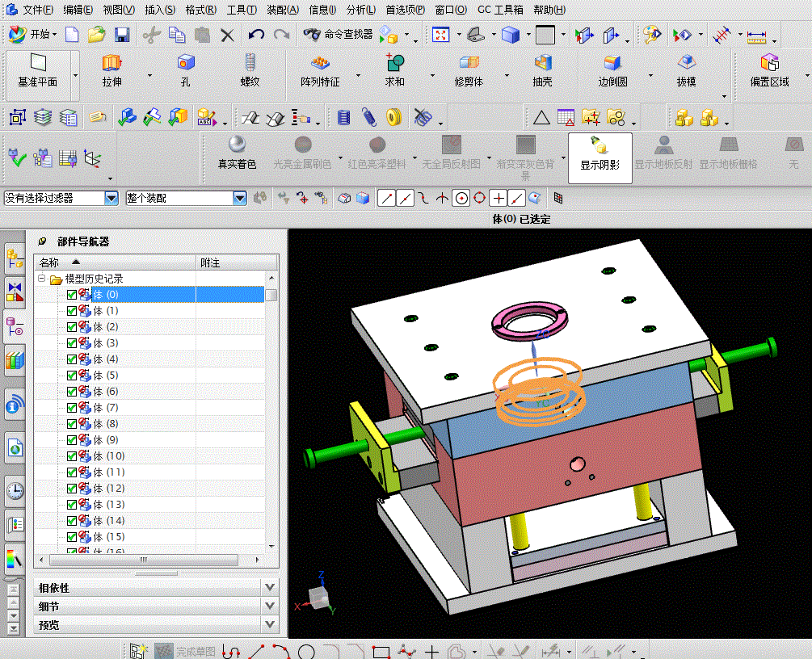Screen dimensions: 812x659
Task: Open the 分析(L) menu
Action: tap(361, 10)
